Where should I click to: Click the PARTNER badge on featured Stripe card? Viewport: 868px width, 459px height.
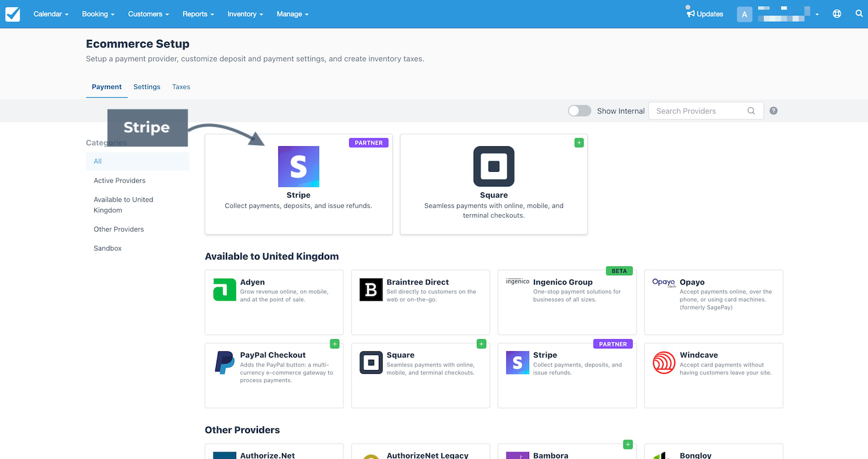coord(369,143)
